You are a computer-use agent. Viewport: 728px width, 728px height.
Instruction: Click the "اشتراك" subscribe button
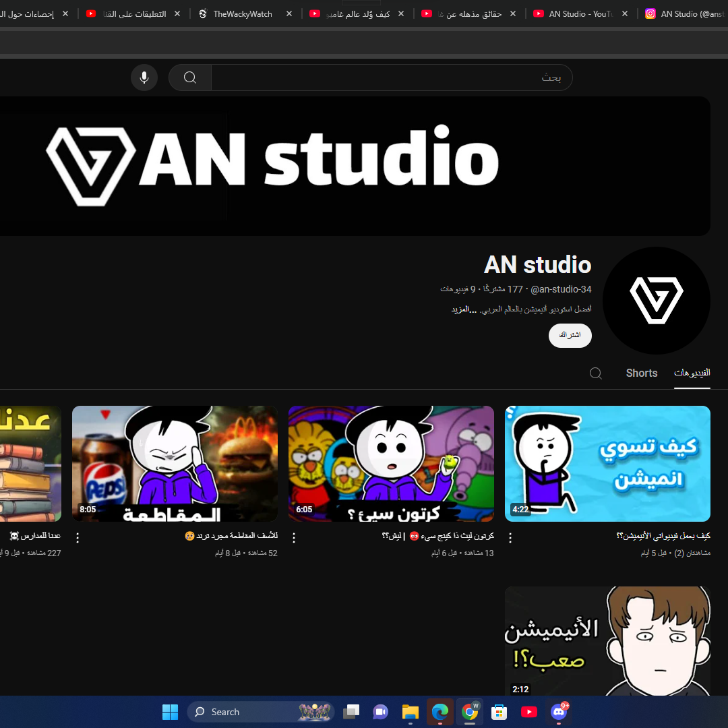tap(570, 335)
